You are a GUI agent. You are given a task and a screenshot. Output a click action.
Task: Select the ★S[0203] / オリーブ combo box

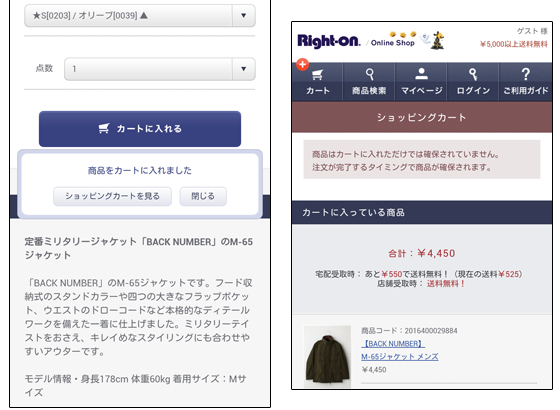140,15
